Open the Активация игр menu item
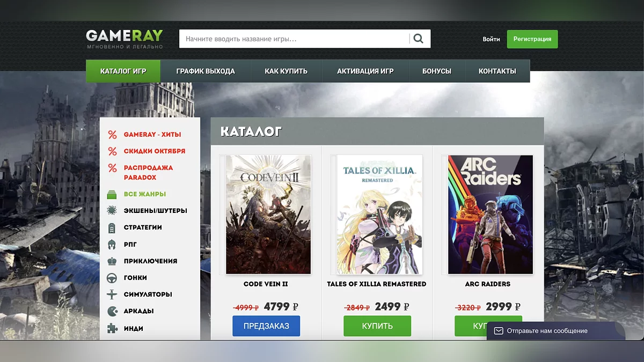This screenshot has height=362, width=644. pyautogui.click(x=365, y=71)
